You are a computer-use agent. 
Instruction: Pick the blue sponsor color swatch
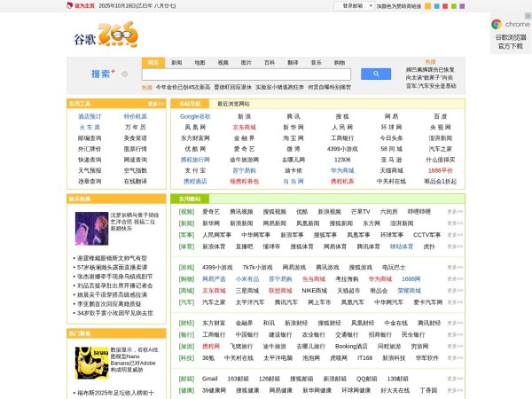pos(436,6)
